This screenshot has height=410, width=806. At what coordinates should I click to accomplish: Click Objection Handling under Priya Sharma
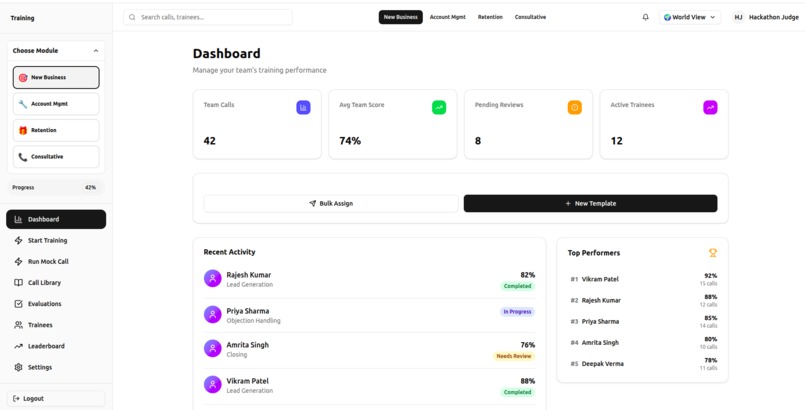253,321
